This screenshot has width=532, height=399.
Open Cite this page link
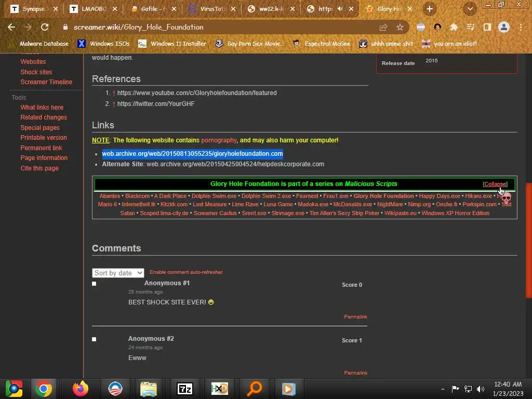39,168
